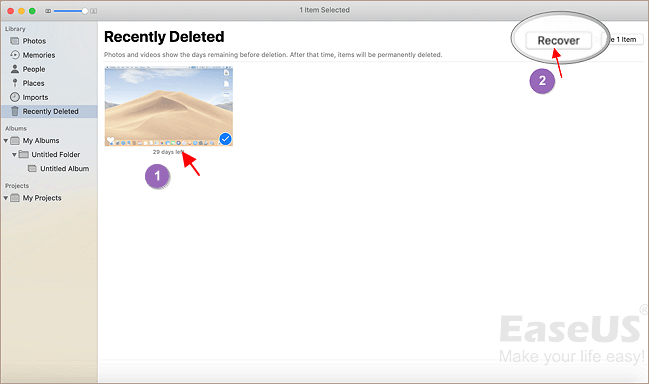
Task: Click the My Projects folder icon
Action: click(x=15, y=198)
